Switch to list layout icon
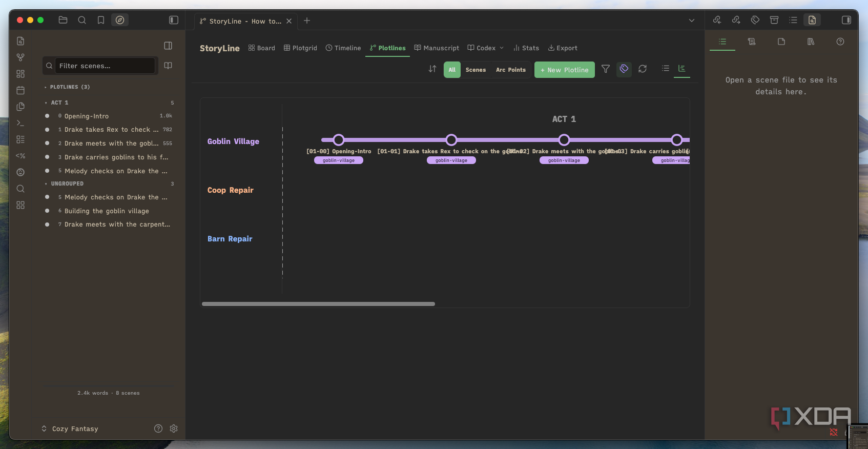Viewport: 868px width, 449px height. click(x=666, y=68)
